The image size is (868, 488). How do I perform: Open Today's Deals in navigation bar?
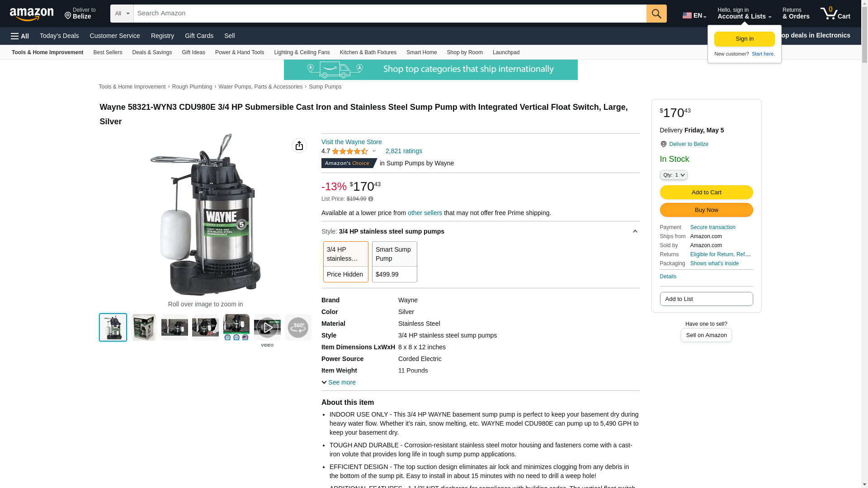coord(59,36)
